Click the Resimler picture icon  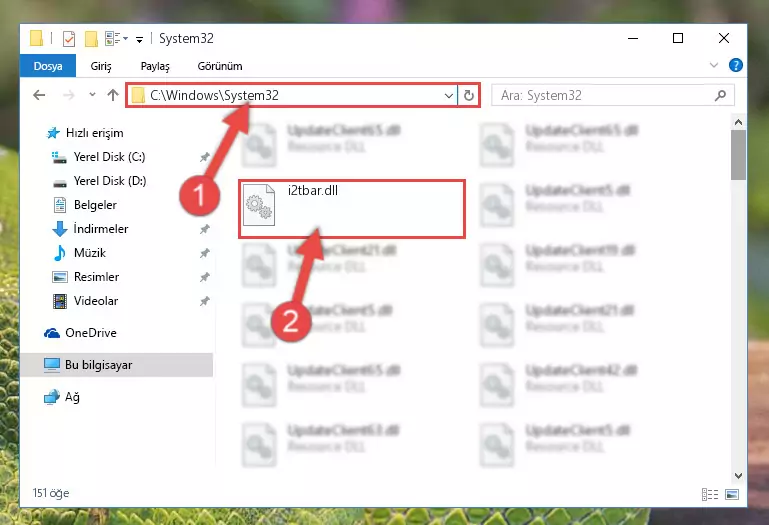pos(60,277)
